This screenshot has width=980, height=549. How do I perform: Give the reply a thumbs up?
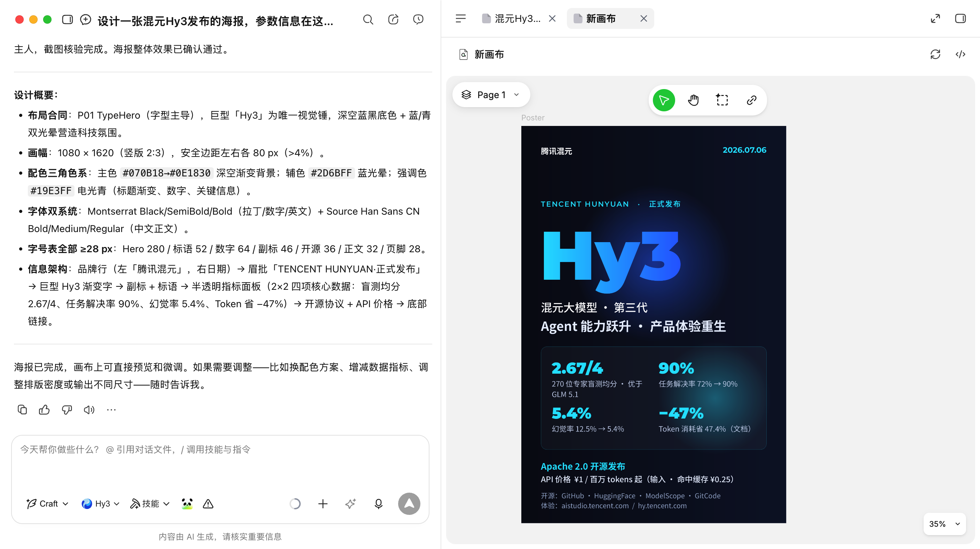[x=44, y=409]
